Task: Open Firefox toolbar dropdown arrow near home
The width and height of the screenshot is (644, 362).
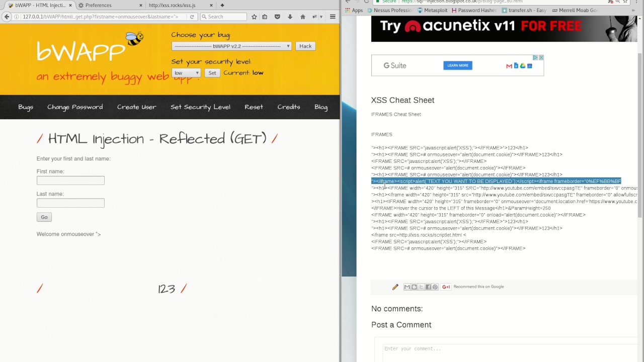Action: pyautogui.click(x=321, y=17)
